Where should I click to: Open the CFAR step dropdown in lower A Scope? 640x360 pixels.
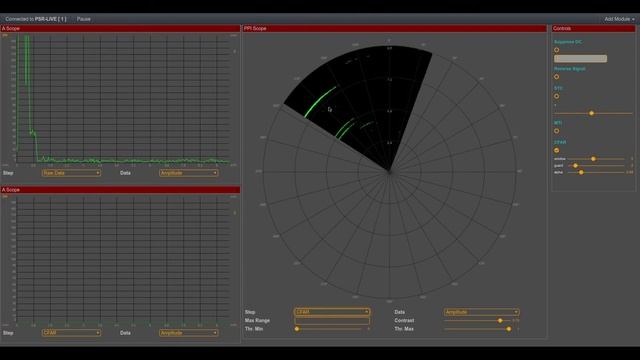coord(71,333)
